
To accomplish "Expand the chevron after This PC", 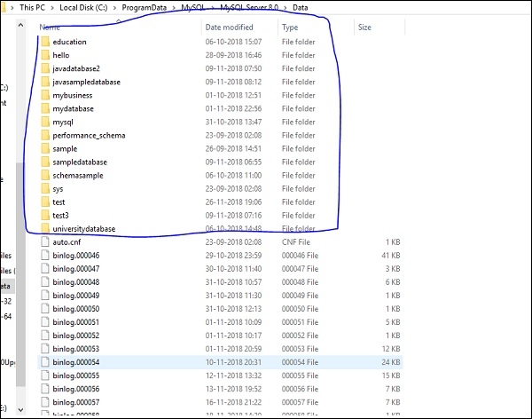I will click(x=52, y=7).
